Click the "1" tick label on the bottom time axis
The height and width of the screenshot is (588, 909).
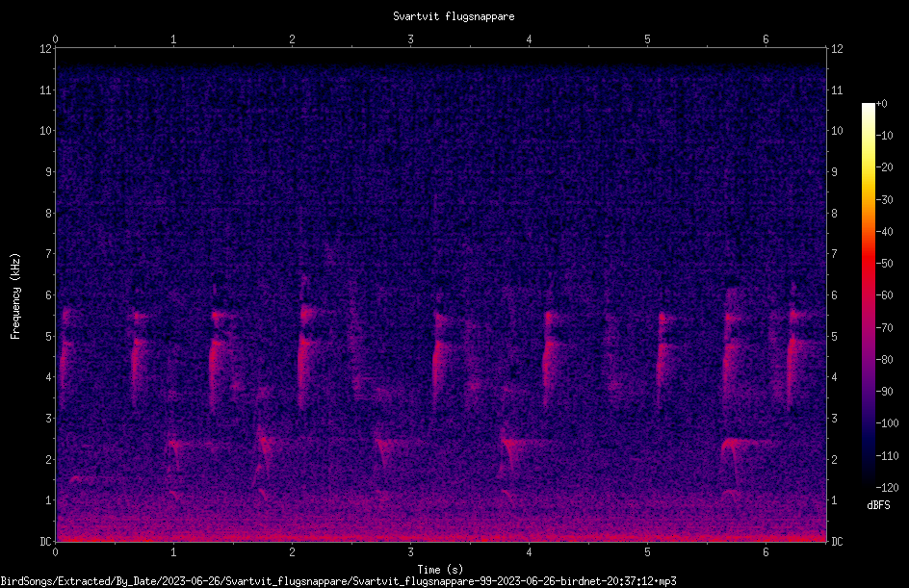tap(173, 552)
